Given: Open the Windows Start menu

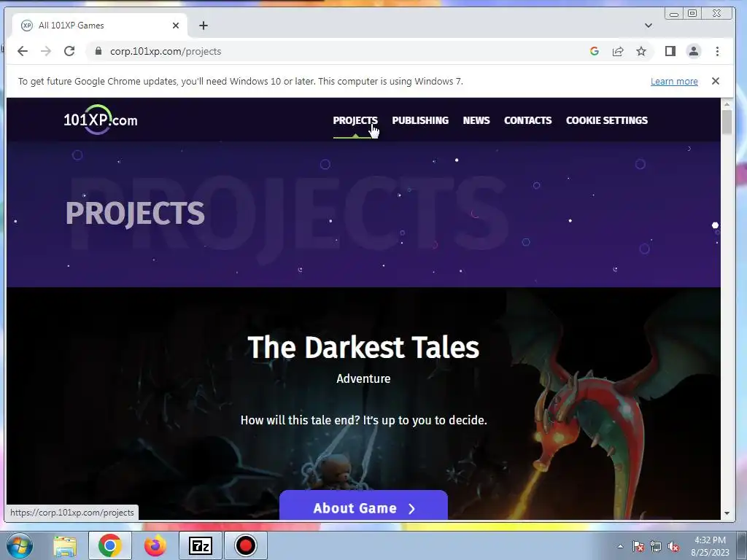Looking at the screenshot, I should click(19, 545).
